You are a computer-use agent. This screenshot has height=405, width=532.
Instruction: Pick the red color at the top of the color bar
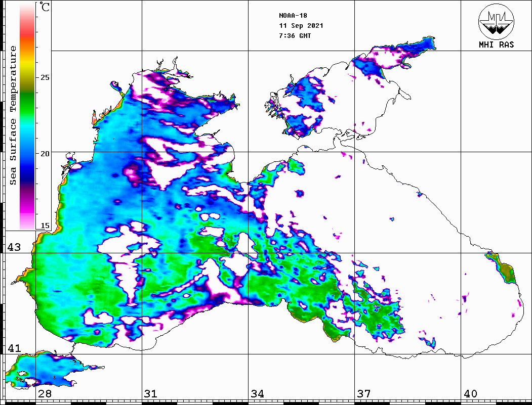(x=27, y=30)
